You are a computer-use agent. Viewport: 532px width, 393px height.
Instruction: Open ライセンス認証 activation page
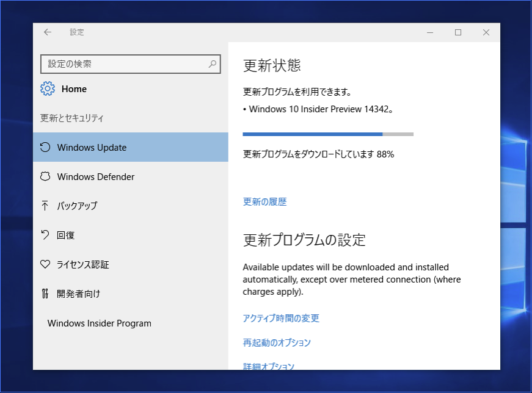pyautogui.click(x=131, y=264)
